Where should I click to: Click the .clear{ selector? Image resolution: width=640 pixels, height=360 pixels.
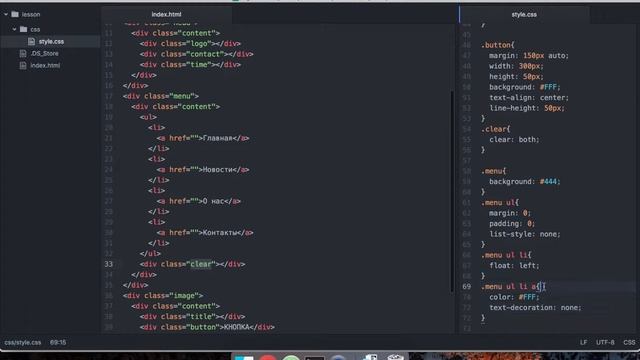(496, 129)
